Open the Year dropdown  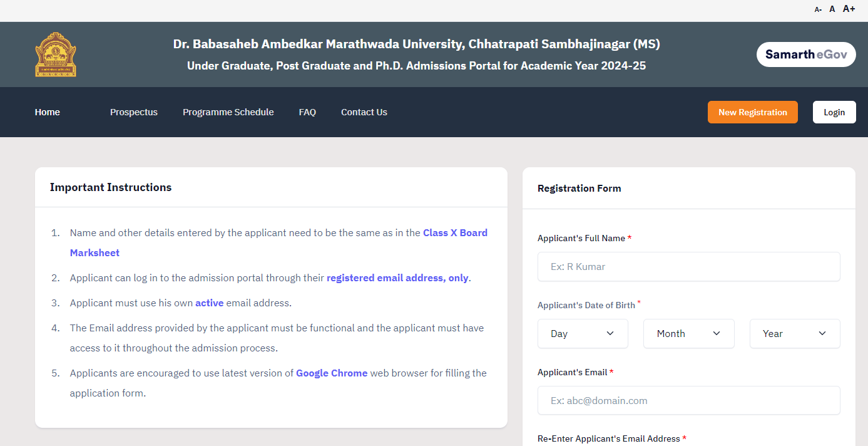[795, 333]
